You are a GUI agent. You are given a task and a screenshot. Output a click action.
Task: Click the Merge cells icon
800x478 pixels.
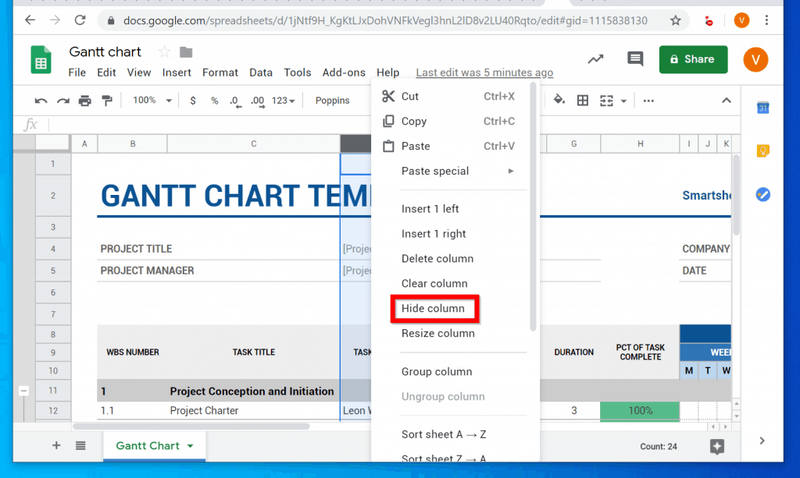point(606,101)
